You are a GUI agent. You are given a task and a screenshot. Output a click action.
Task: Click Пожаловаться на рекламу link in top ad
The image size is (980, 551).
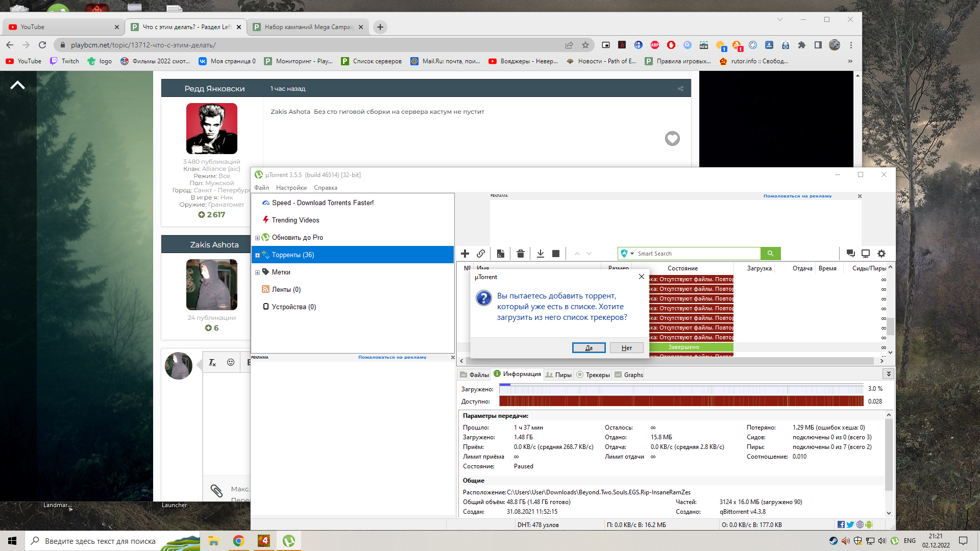point(797,196)
